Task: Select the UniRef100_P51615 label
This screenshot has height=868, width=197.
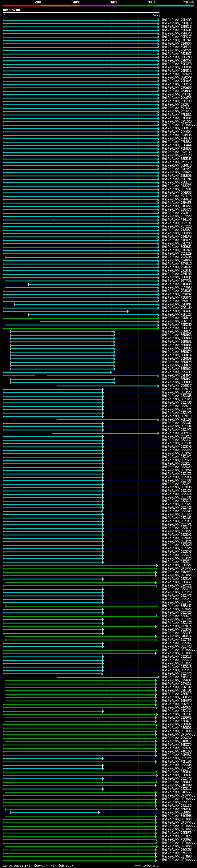Action: click(177, 111)
